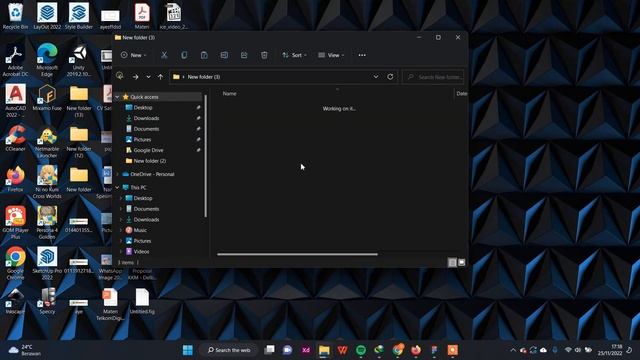The image size is (640, 360).
Task: Select Desktop under Quick access
Action: pos(143,107)
